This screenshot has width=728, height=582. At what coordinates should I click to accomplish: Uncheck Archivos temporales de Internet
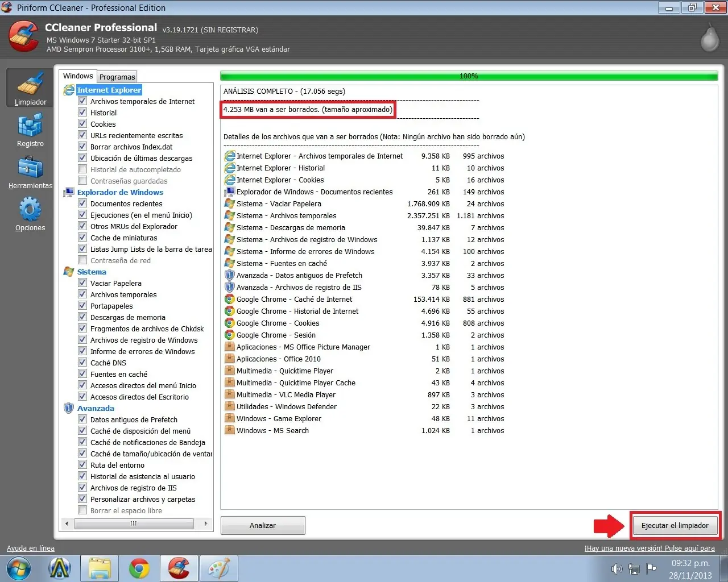[x=82, y=101]
